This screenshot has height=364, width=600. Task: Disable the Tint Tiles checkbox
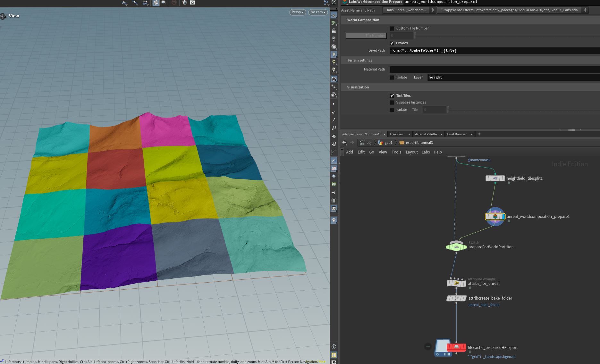pyautogui.click(x=392, y=96)
